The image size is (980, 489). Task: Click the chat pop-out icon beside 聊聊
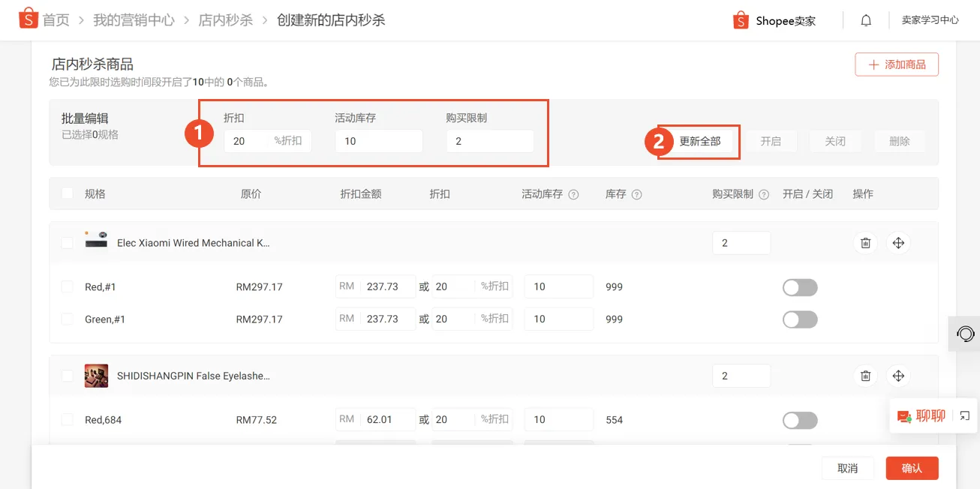966,415
